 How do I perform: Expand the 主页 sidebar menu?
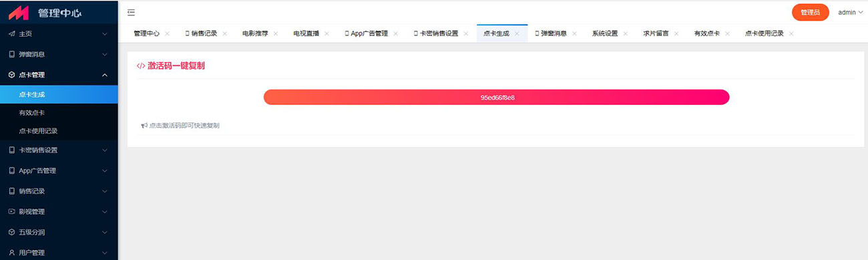(104, 33)
